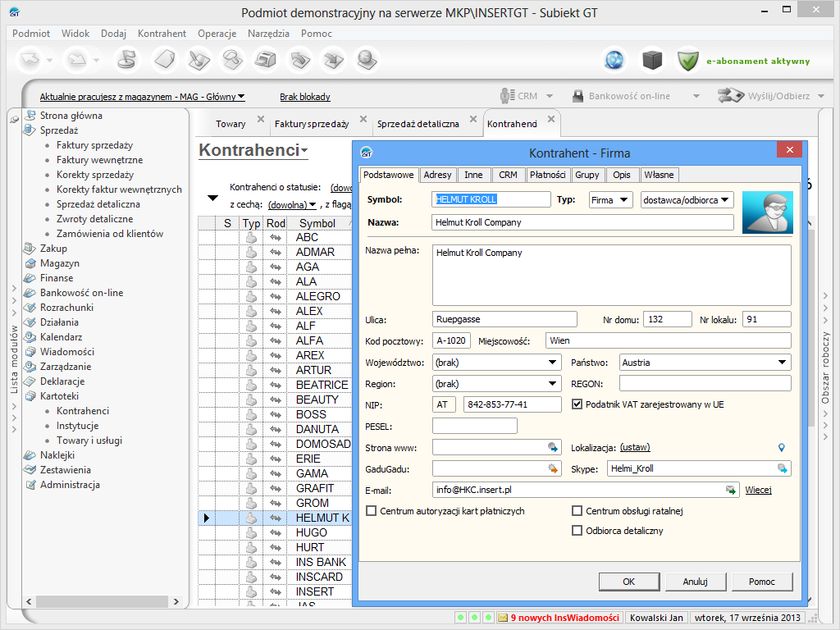
Task: Enable Centrum autoryzacji kart płatniczych checkbox
Action: pyautogui.click(x=372, y=511)
